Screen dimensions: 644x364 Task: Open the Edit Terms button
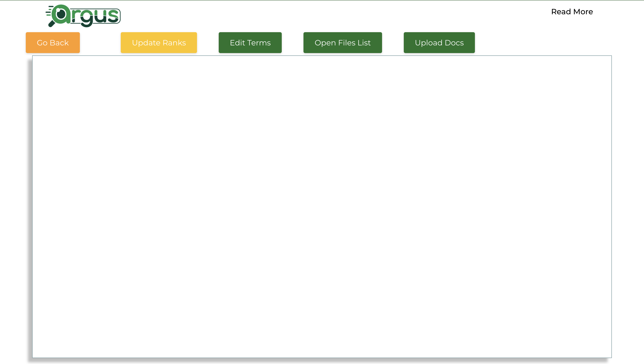click(x=250, y=43)
